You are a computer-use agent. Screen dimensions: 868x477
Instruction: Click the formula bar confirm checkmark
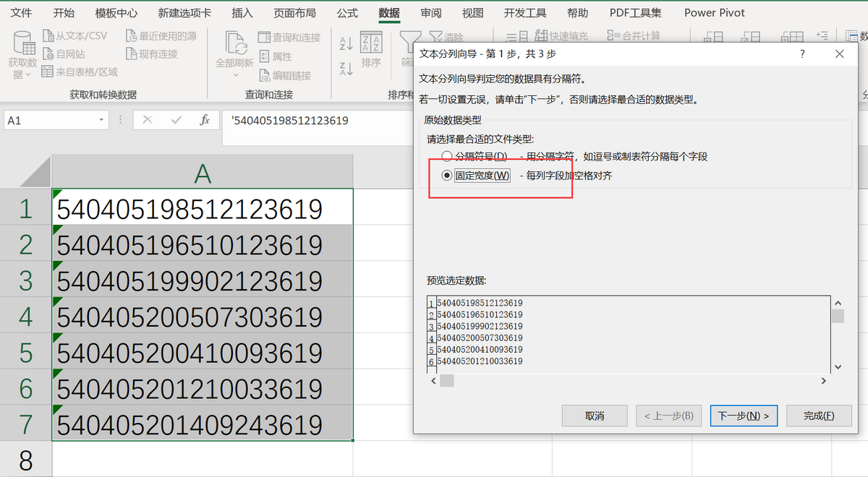pos(176,120)
